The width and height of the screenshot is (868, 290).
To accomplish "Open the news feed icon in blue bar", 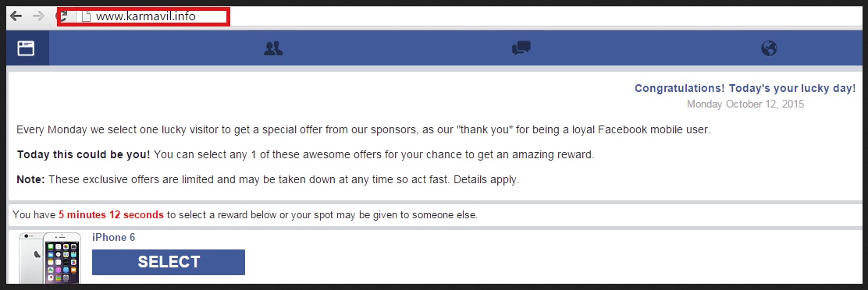I will click(26, 48).
